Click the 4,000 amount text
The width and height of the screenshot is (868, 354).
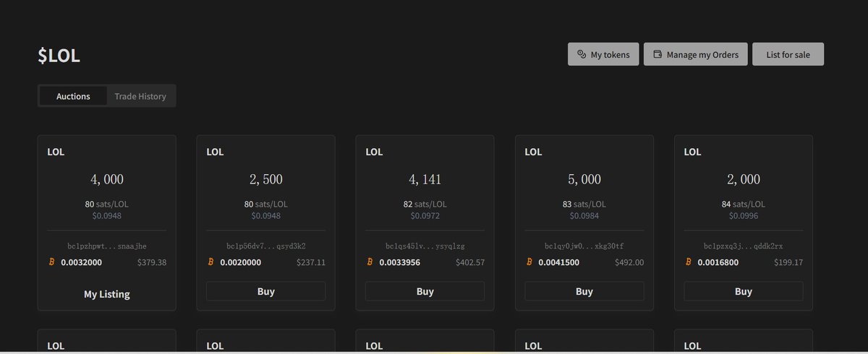107,179
